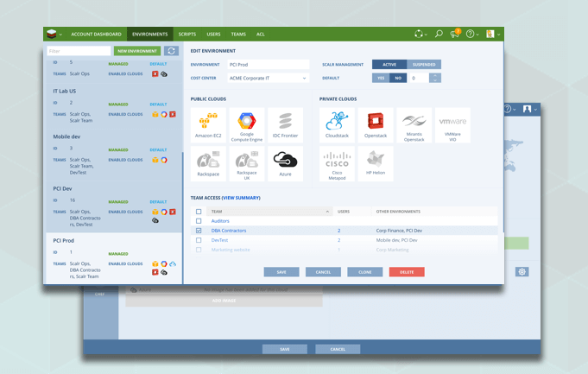Click the Azure cloud icon
This screenshot has width=588, height=374.
tap(285, 162)
